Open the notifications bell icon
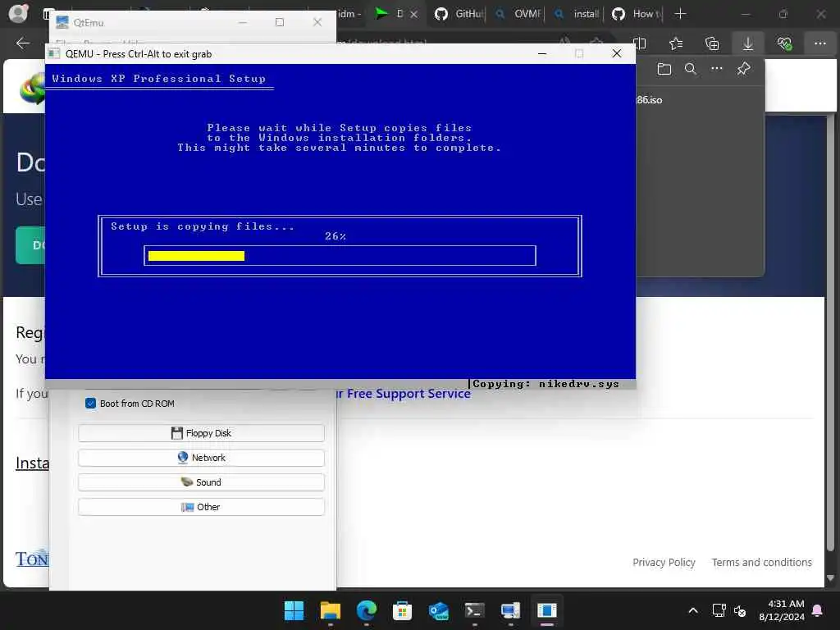Screen dimensions: 840x630 point(818,610)
